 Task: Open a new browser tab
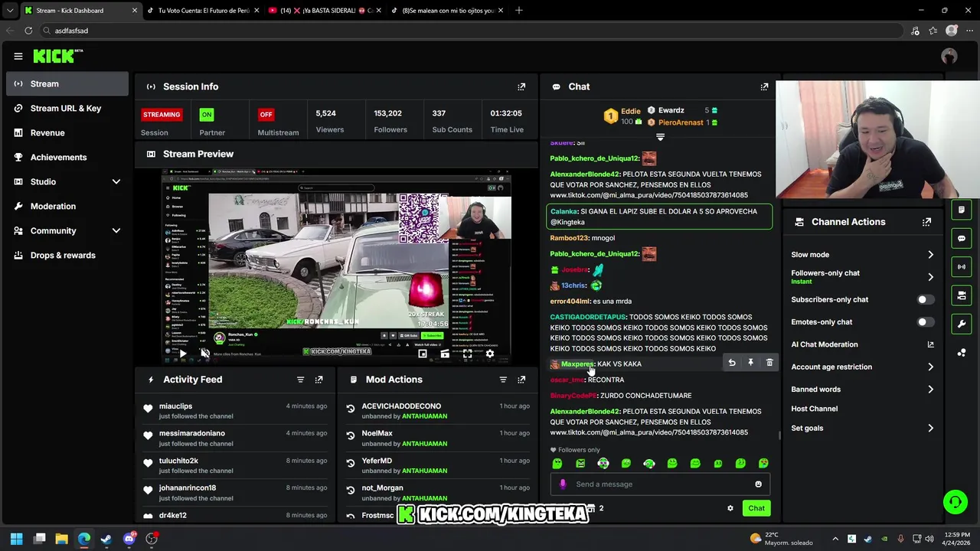[518, 11]
